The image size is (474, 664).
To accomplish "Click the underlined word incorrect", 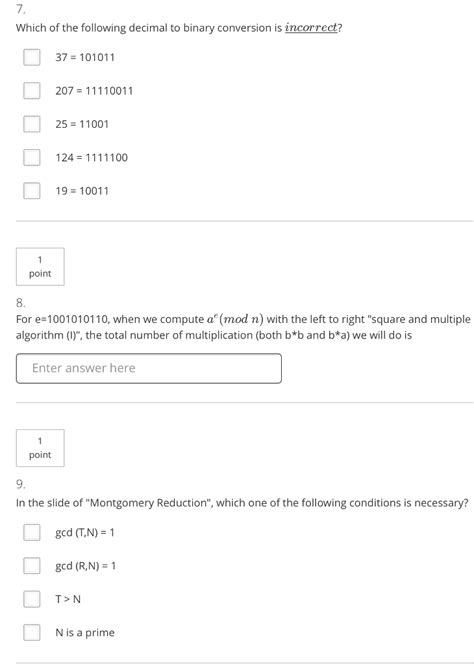I will (311, 28).
